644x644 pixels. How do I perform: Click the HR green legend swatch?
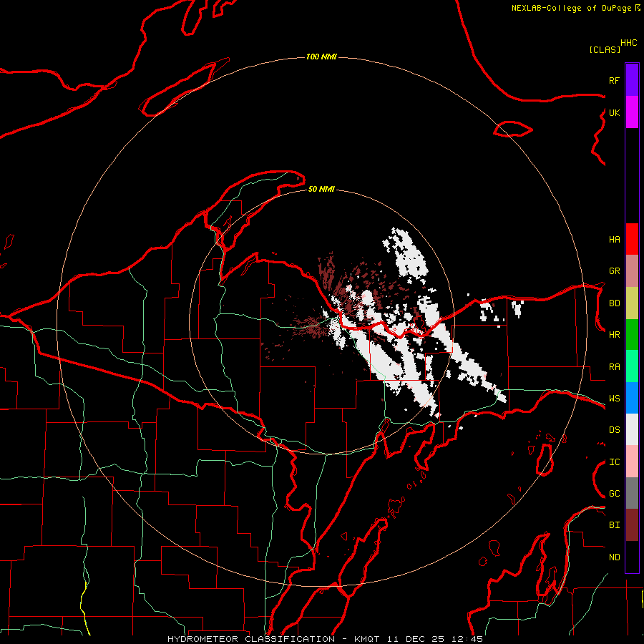632,334
